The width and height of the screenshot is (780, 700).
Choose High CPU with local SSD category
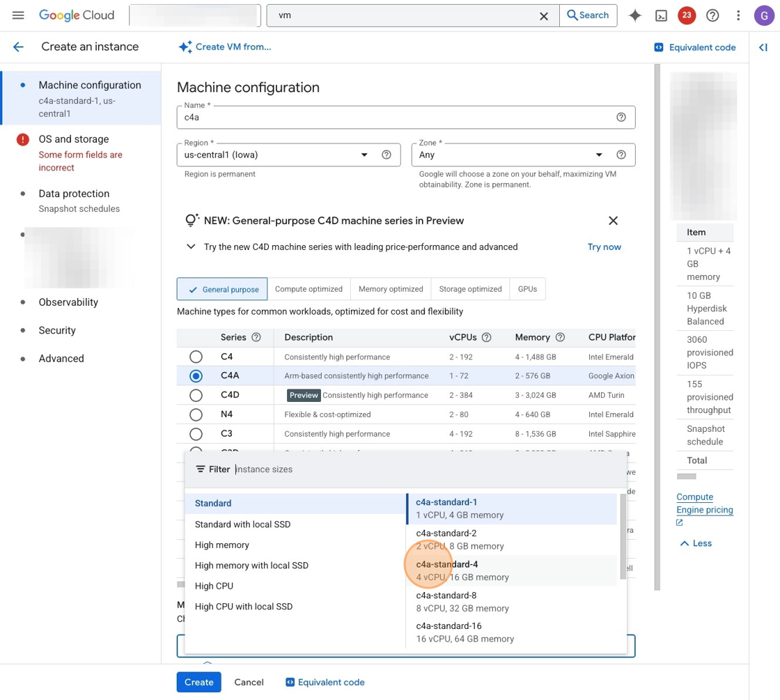[x=295, y=607]
